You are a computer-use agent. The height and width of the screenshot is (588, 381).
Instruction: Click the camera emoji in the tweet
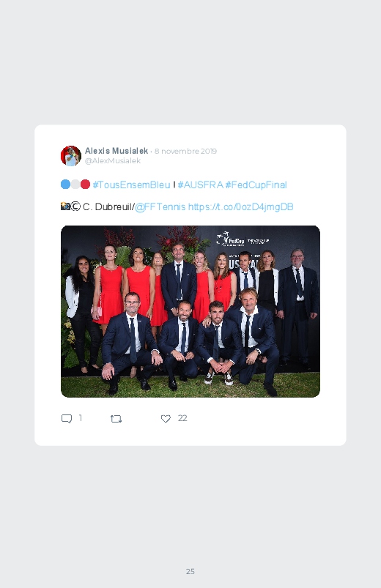click(x=65, y=206)
